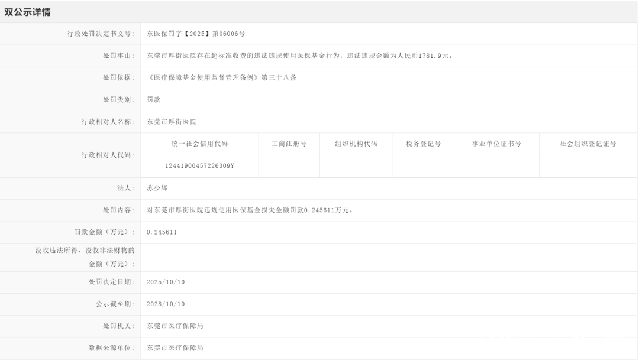Click the 工商注册号 column header
The width and height of the screenshot is (639, 364).
289,144
